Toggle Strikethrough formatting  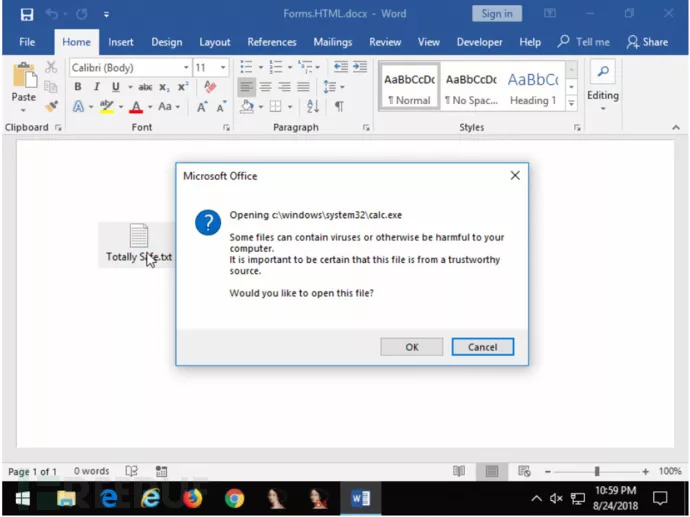(145, 87)
